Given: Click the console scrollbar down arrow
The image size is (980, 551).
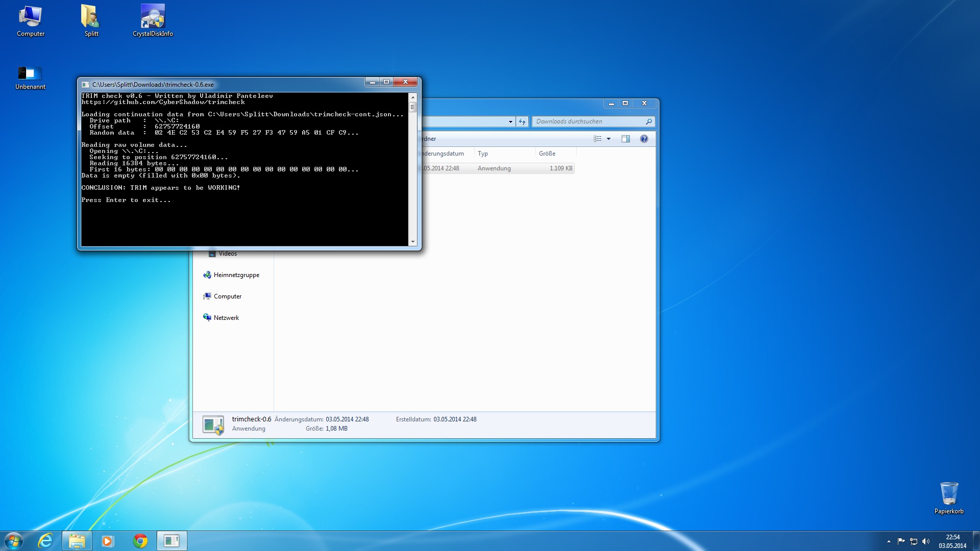Looking at the screenshot, I should pos(413,242).
